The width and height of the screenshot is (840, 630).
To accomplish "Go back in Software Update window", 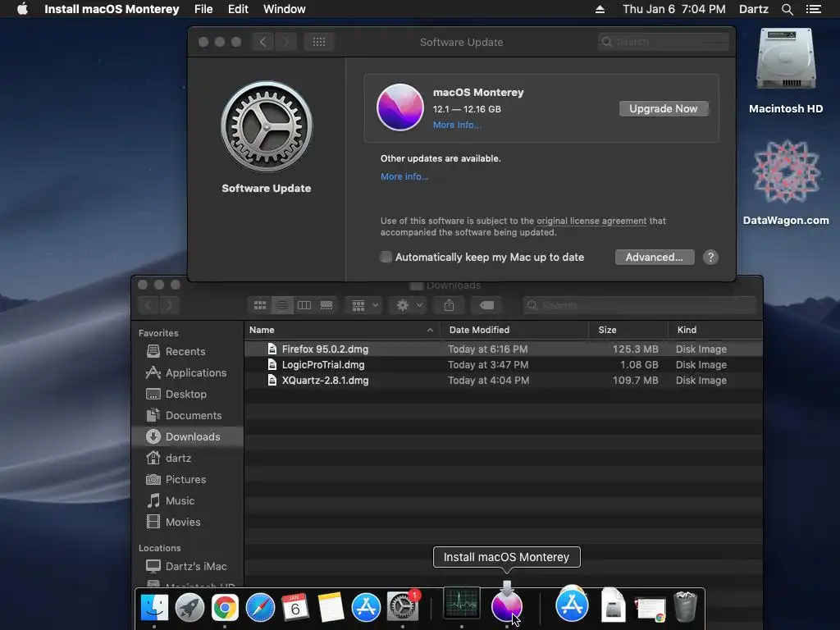I will tap(263, 42).
